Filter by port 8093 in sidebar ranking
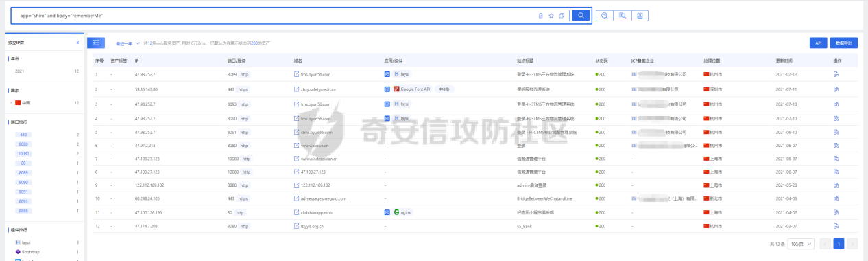868x261 pixels. tap(23, 201)
